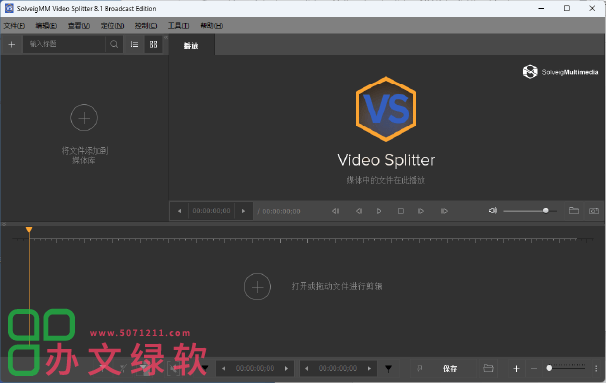
Task: Open the 帮助(H) menu
Action: (211, 26)
